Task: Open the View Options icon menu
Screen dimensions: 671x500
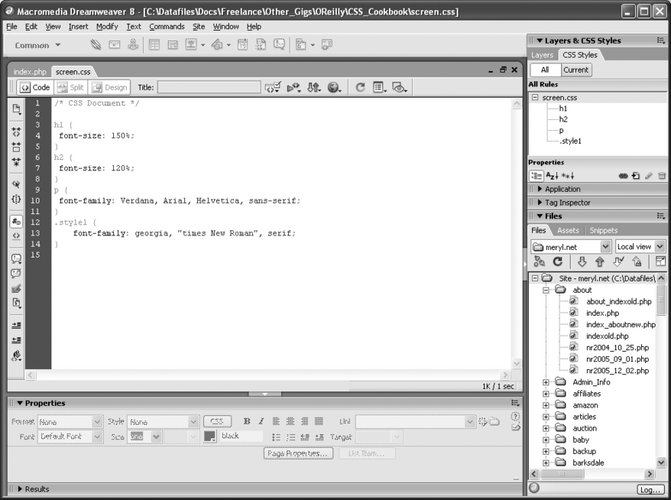Action: [379, 87]
